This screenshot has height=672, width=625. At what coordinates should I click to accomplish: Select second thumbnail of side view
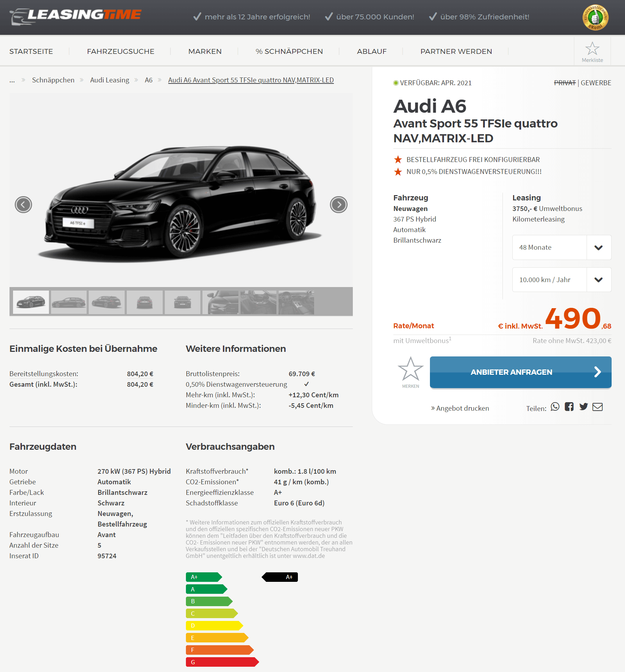[69, 302]
